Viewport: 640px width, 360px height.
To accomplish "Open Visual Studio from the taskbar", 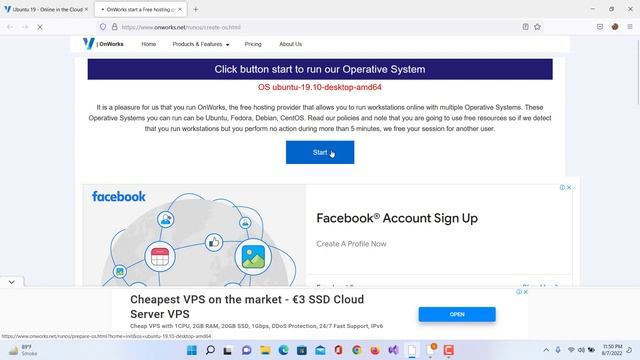I will (393, 350).
